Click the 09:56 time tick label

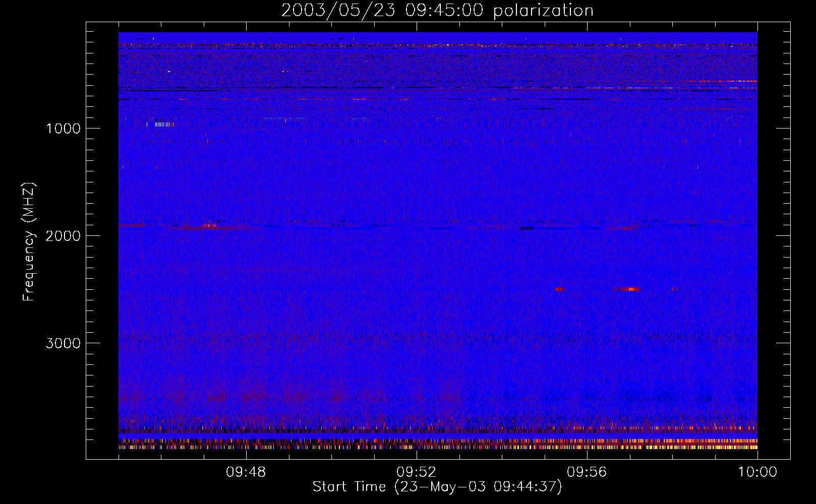click(x=587, y=472)
